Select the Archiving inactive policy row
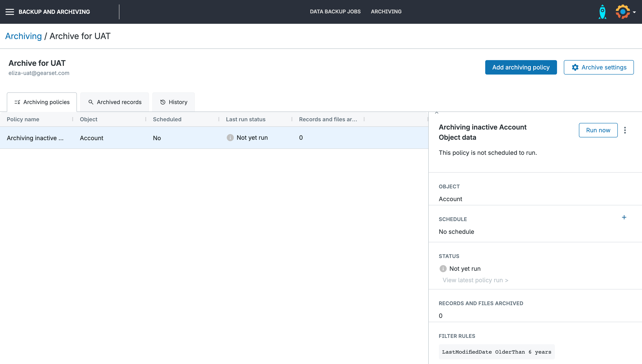Image resolution: width=642 pixels, height=364 pixels. coord(35,138)
